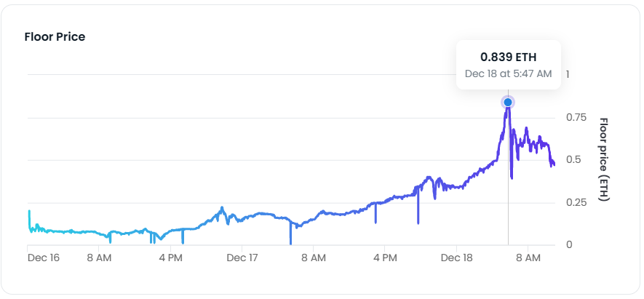Click the highlighted blue data point marker
644x299 pixels.
[508, 103]
